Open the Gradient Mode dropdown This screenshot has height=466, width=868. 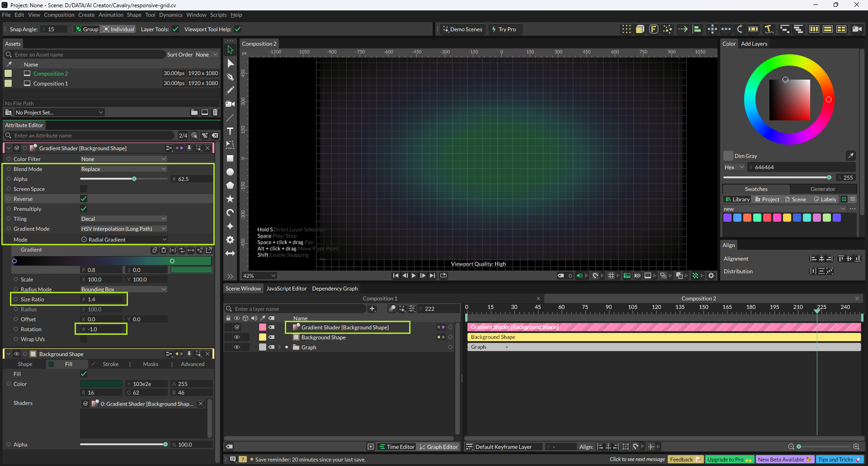tap(123, 229)
